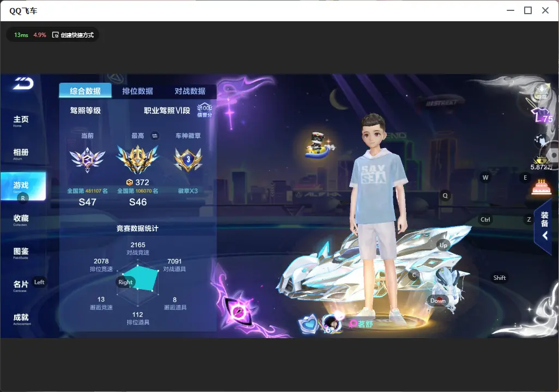Screen dimensions: 559x392
Task: Click the player name 茗舒
Action: [366, 323]
